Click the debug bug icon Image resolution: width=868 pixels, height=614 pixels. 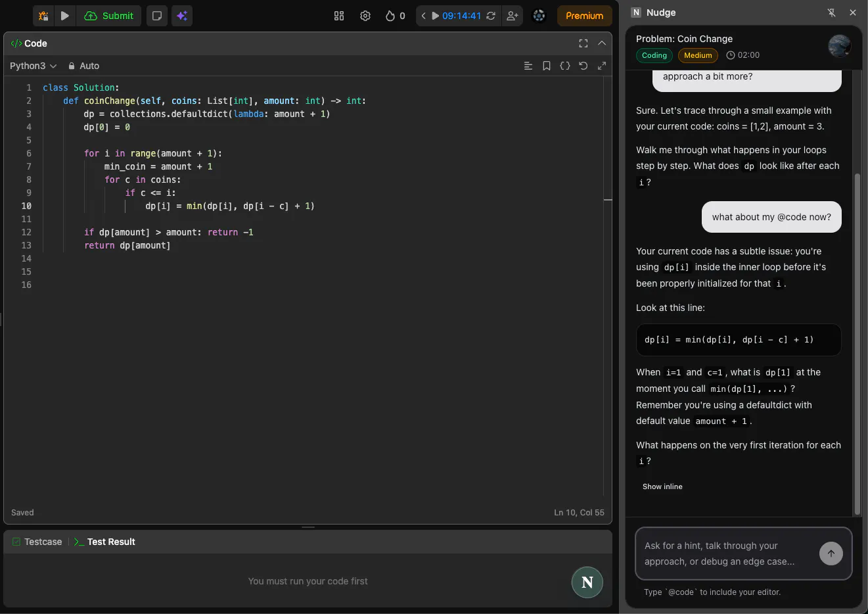(43, 16)
